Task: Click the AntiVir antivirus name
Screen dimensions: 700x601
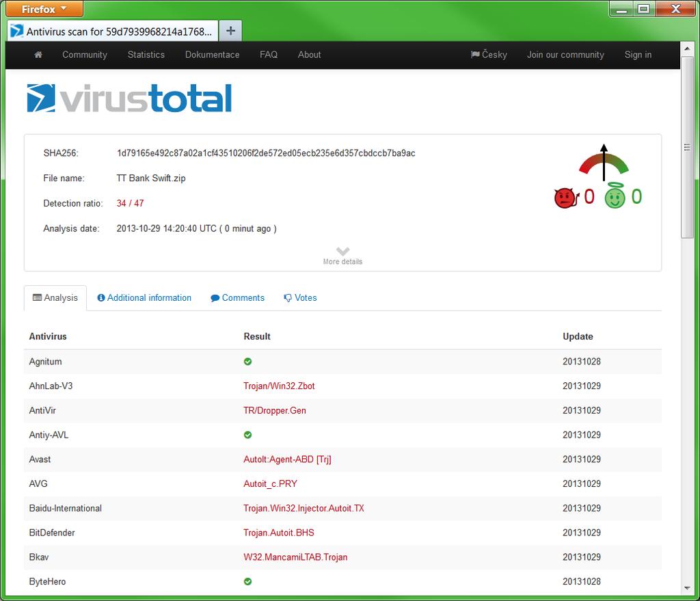Action: [42, 410]
